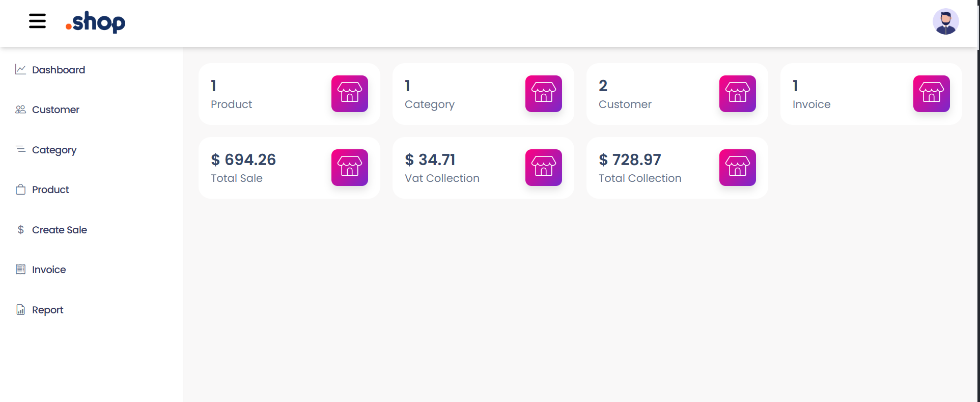
Task: Click the Product bag icon in sidebar
Action: point(20,190)
